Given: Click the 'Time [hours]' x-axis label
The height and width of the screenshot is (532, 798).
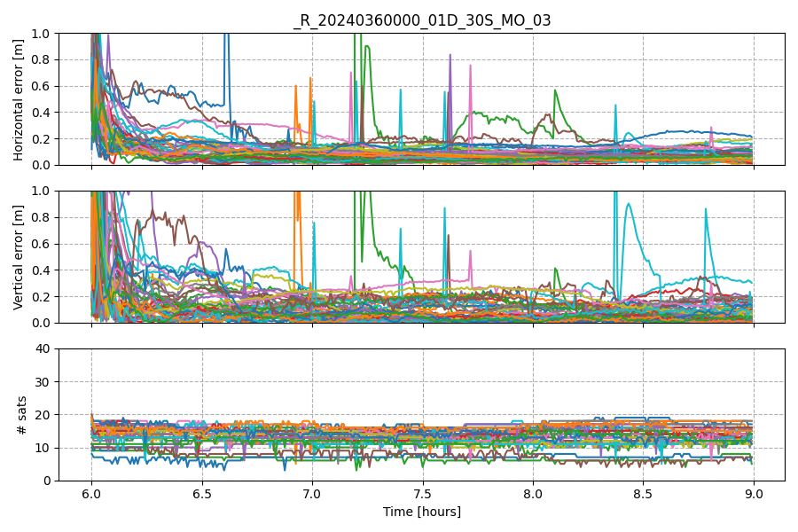Looking at the screenshot, I should click(422, 512).
